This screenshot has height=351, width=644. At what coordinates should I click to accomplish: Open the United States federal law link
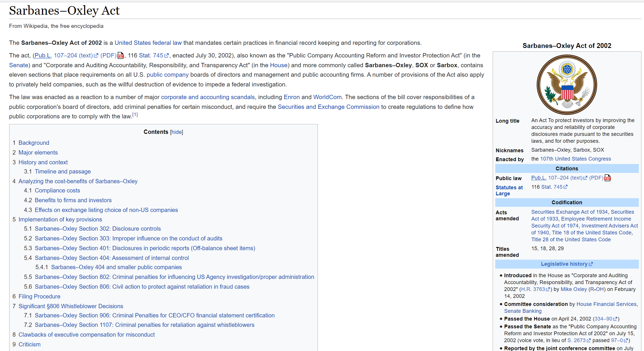click(148, 43)
